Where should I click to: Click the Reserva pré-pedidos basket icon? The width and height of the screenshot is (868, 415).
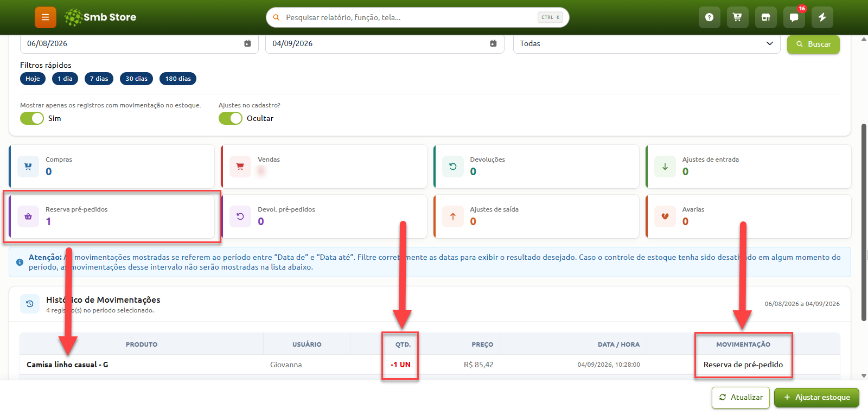[28, 216]
